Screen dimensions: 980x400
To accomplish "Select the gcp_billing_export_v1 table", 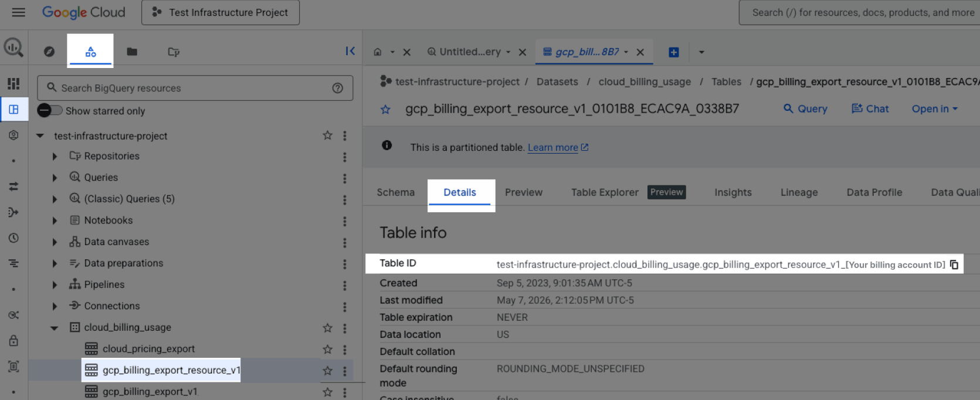I will click(x=150, y=391).
